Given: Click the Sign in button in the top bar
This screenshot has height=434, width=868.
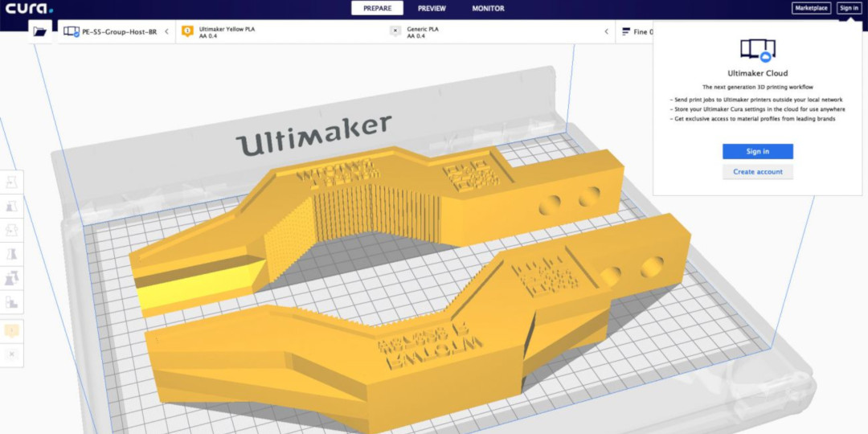Looking at the screenshot, I should coord(849,8).
